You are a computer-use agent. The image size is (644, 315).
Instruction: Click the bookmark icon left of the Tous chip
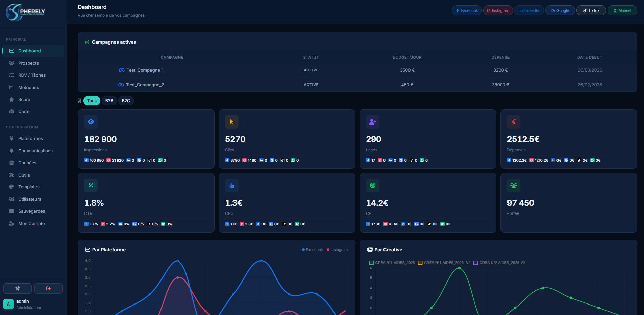[79, 100]
